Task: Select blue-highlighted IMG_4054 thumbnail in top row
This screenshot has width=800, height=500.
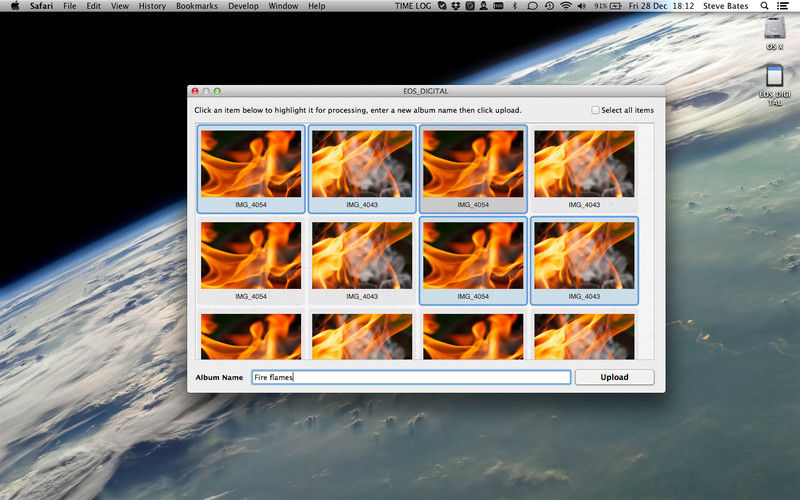Action: 251,169
